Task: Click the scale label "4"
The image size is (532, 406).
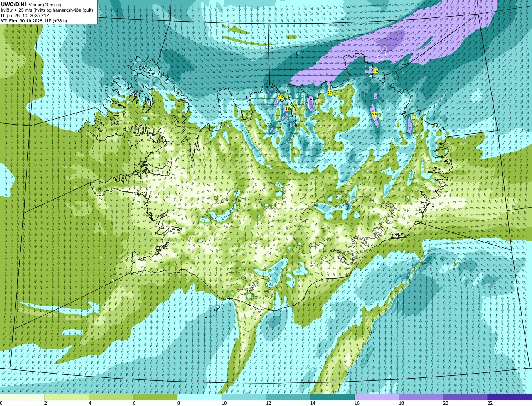Action: pos(90,403)
